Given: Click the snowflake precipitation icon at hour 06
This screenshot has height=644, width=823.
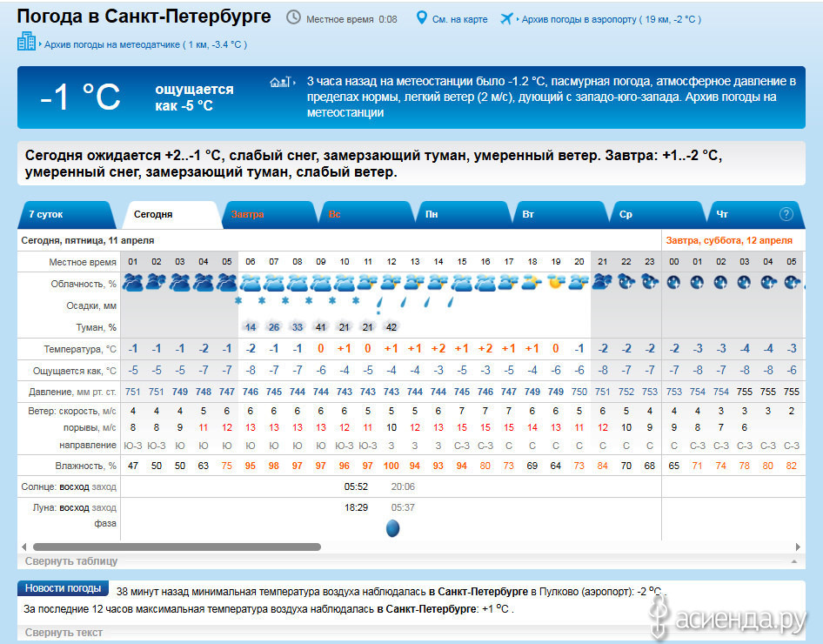Looking at the screenshot, I should [238, 301].
